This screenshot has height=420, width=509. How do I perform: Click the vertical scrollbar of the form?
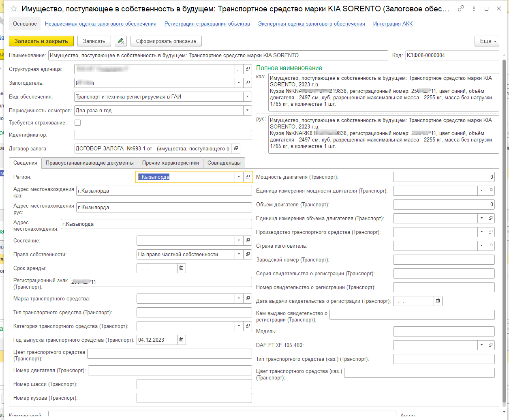(504, 231)
